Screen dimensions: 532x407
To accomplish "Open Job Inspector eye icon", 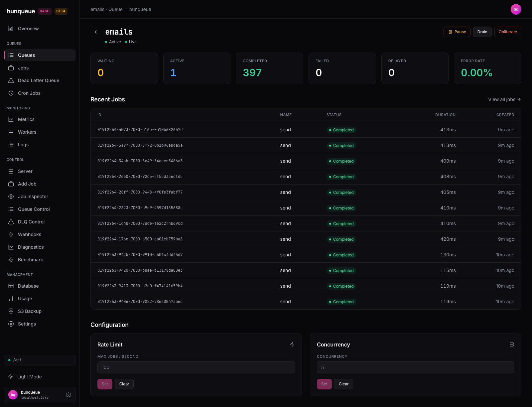I will tap(11, 197).
